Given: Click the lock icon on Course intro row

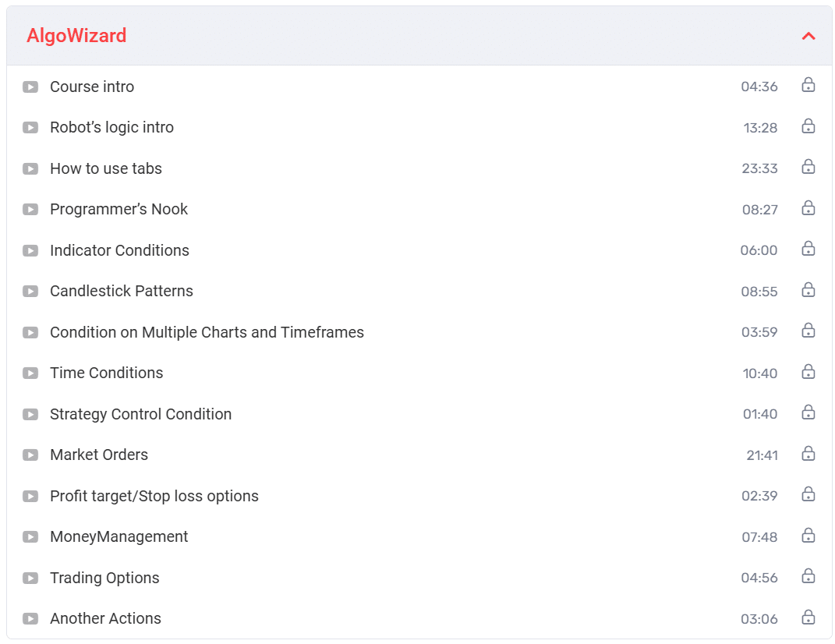Looking at the screenshot, I should [x=808, y=85].
